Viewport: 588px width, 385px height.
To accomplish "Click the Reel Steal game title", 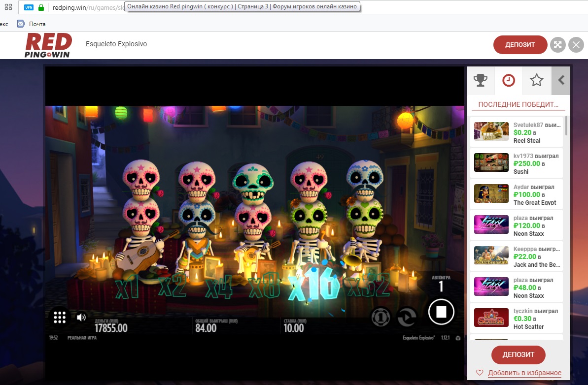I will tap(527, 141).
